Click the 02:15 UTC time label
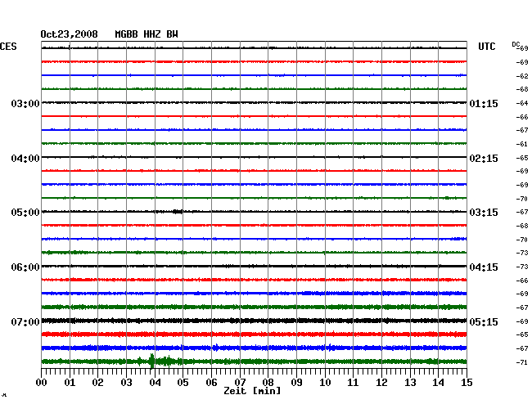 (x=484, y=159)
